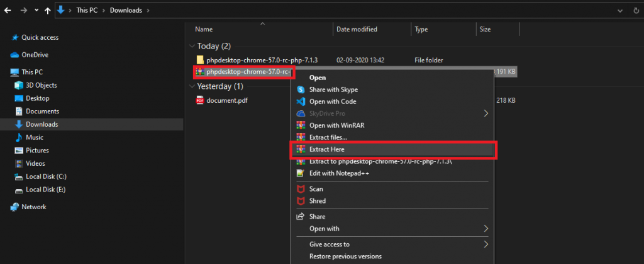Select Restore previous versions
The height and width of the screenshot is (264, 644).
coord(345,256)
